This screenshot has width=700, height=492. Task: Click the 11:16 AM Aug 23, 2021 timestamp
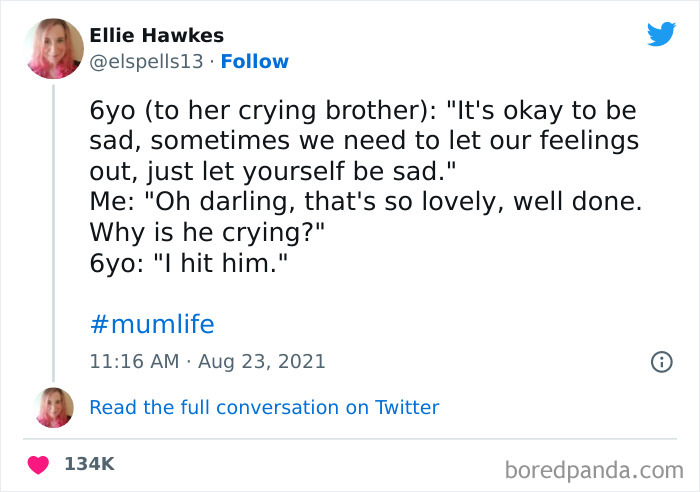pyautogui.click(x=207, y=361)
